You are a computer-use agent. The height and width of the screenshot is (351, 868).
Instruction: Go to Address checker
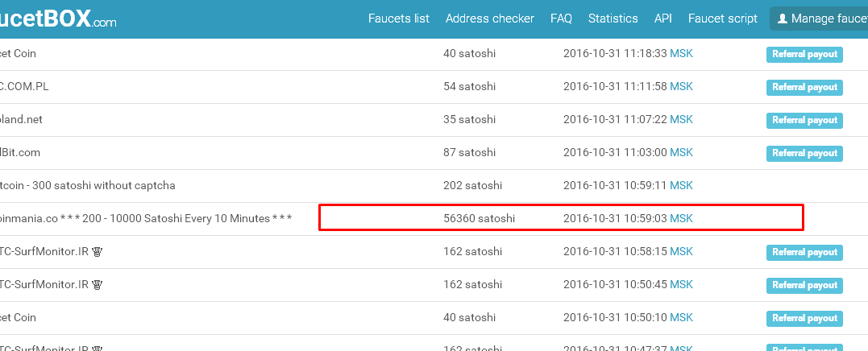point(489,19)
